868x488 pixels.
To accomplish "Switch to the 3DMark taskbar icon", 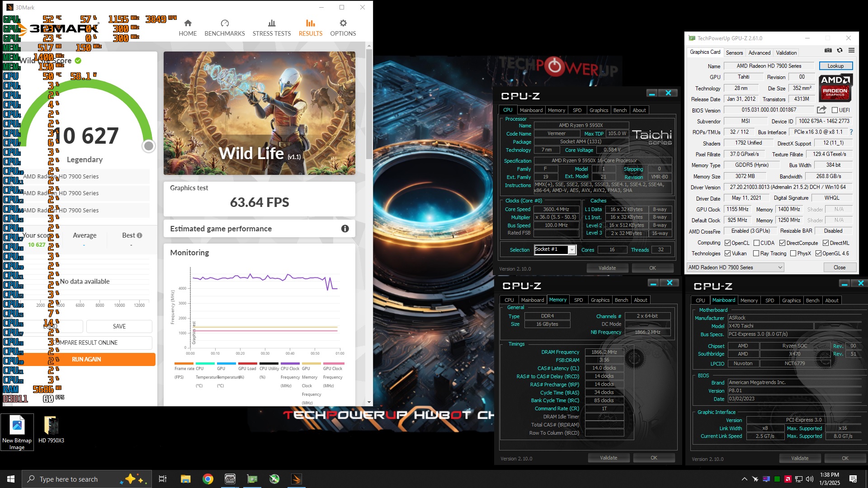I will pyautogui.click(x=297, y=479).
